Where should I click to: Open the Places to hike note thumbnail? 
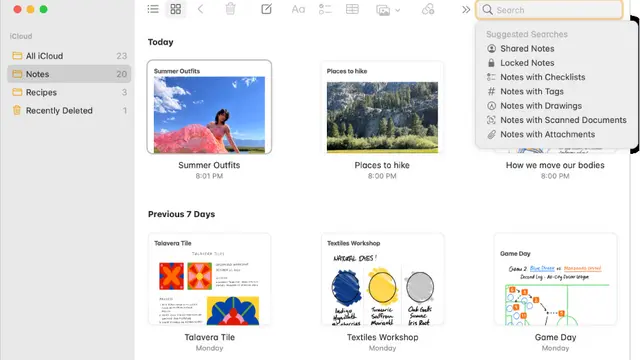[x=382, y=107]
